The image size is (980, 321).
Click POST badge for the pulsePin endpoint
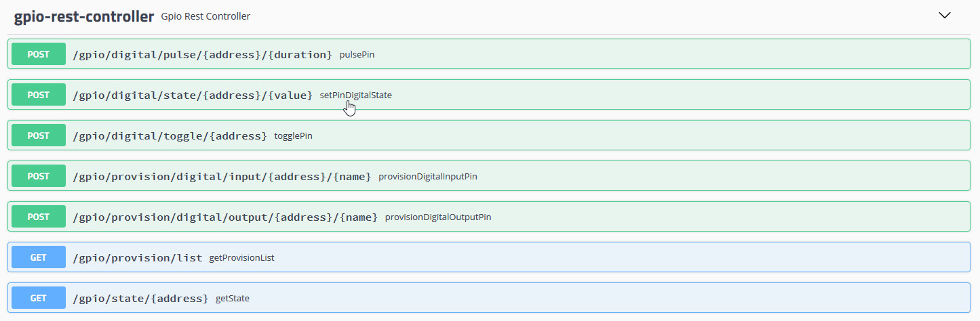(x=39, y=54)
